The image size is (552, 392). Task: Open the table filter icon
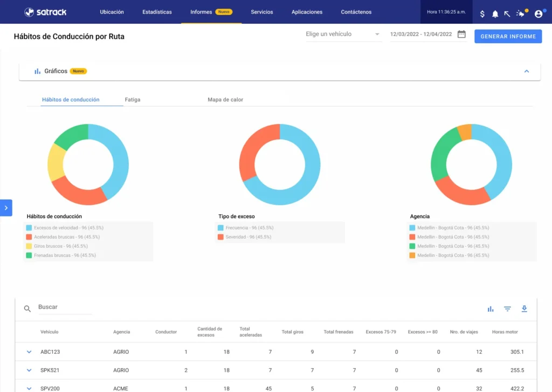507,309
